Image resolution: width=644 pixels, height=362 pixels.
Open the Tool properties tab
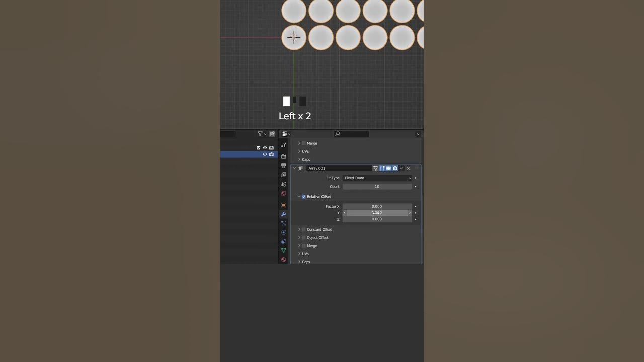pos(284,145)
